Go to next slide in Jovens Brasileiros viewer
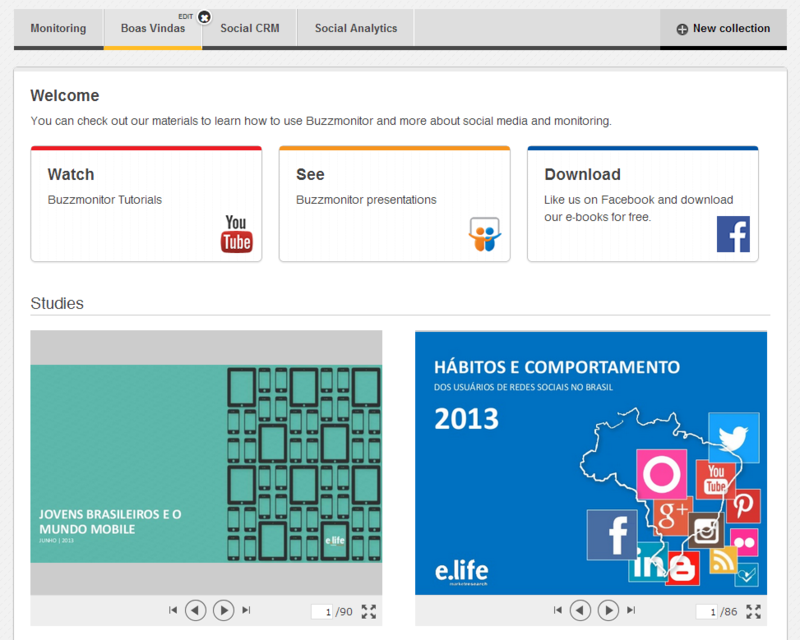 [x=224, y=610]
